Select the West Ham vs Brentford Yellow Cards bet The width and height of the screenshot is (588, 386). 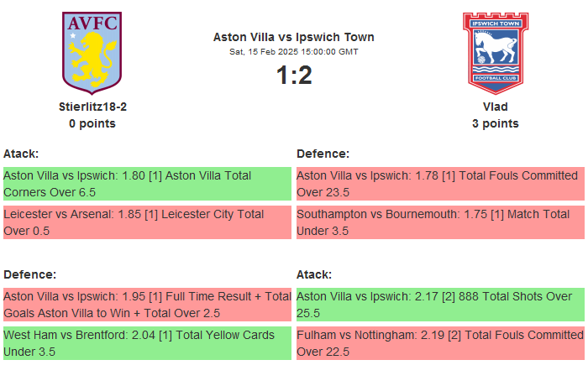(147, 342)
